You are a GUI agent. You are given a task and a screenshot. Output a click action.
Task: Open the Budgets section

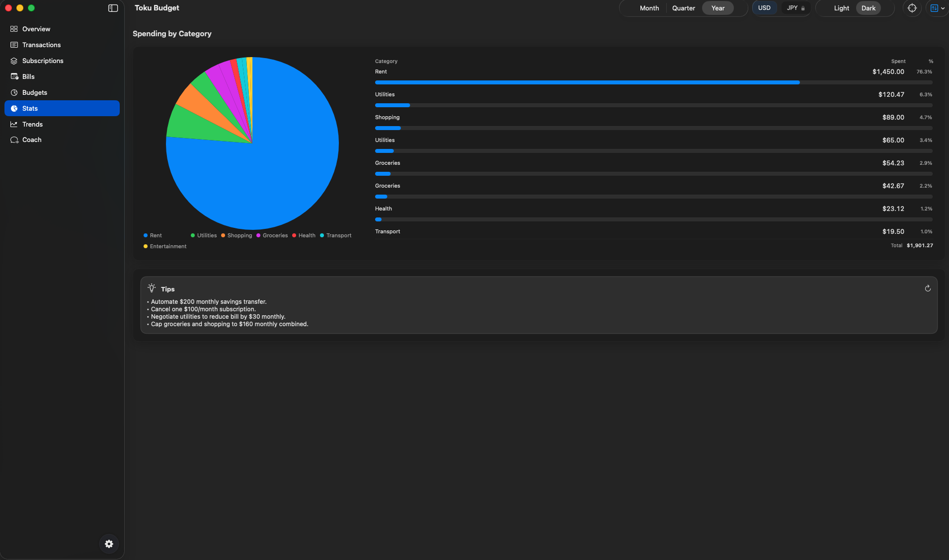pyautogui.click(x=34, y=92)
